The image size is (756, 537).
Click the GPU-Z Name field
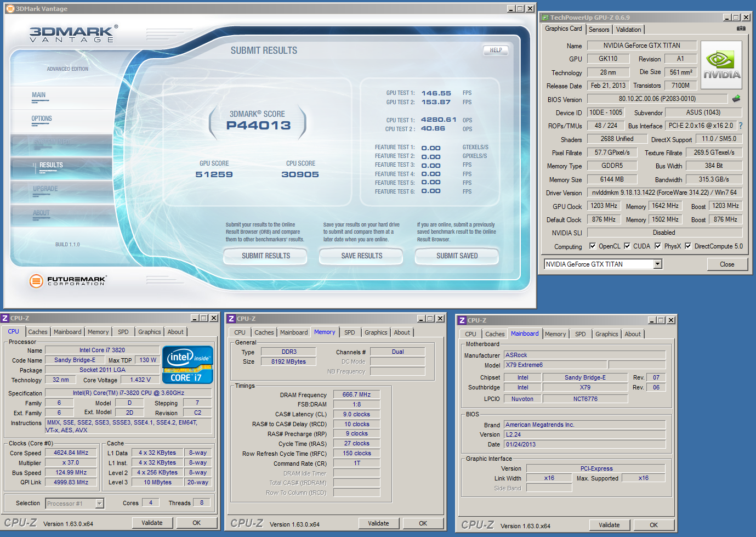pyautogui.click(x=642, y=46)
